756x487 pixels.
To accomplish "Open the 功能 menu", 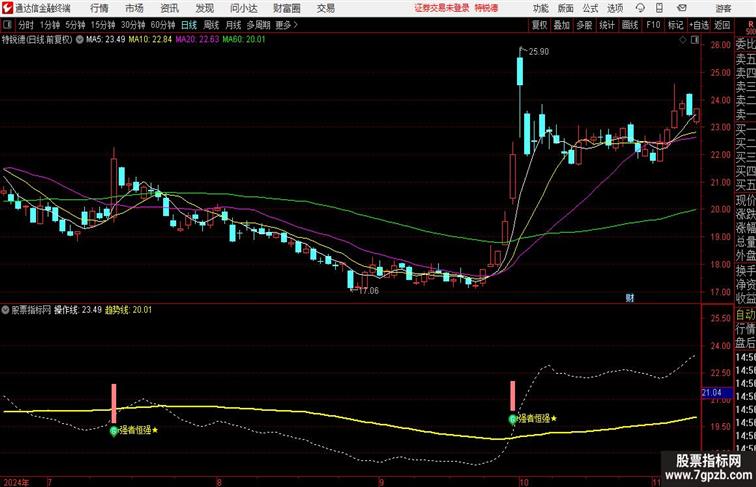I will pyautogui.click(x=540, y=8).
